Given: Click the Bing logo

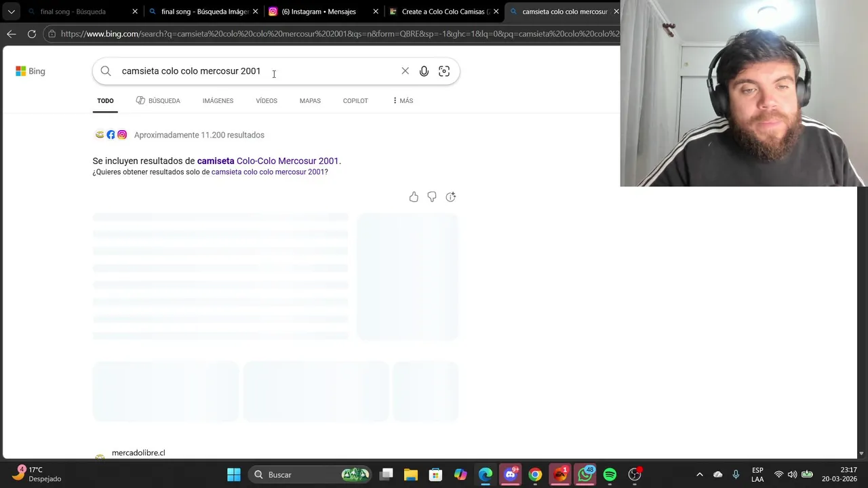Looking at the screenshot, I should (x=31, y=71).
